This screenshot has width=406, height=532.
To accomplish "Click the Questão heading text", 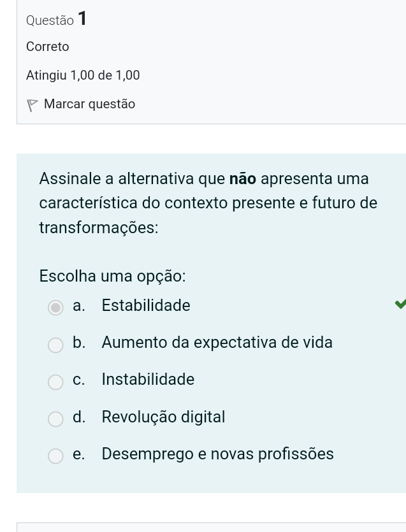I will [x=50, y=20].
